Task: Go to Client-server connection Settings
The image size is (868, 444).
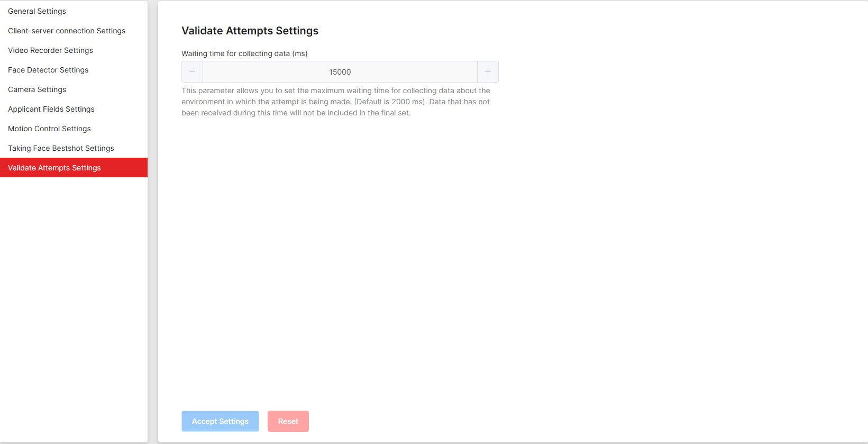Action: tap(67, 31)
